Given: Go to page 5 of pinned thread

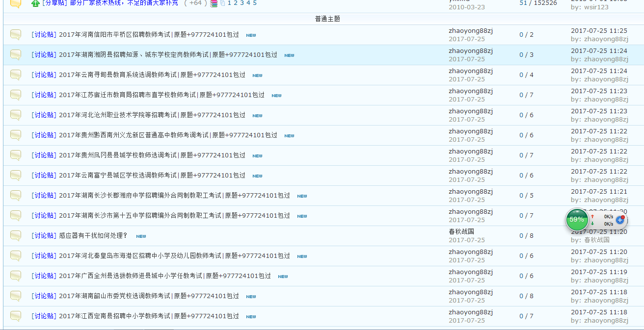Looking at the screenshot, I should click(254, 3).
